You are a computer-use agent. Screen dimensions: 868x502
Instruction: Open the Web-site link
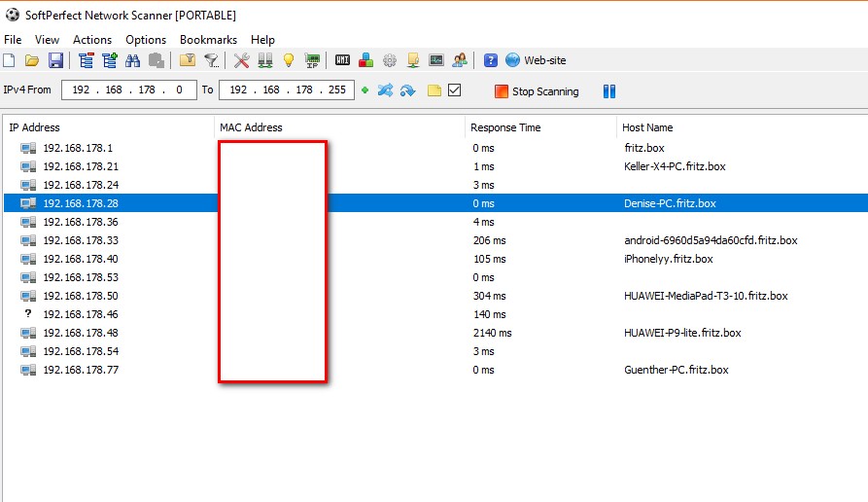point(536,60)
